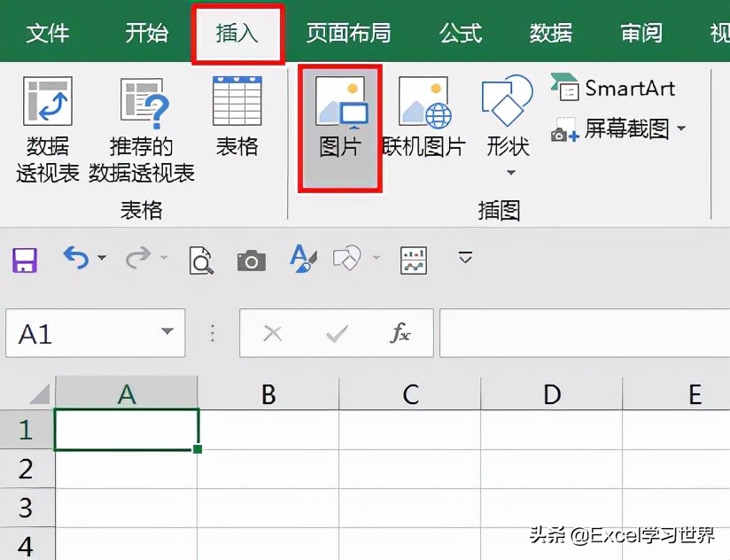This screenshot has width=730, height=560.
Task: Select row 3 header
Action: tap(27, 508)
